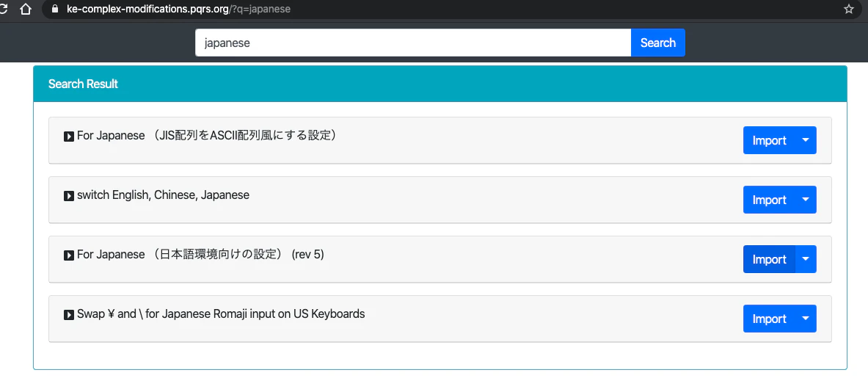Import the JIS配列をASCII配列風にする設定 rule

pos(769,141)
